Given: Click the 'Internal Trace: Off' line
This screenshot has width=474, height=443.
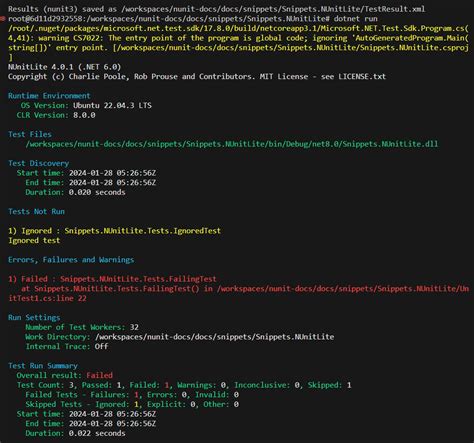Looking at the screenshot, I should [x=67, y=347].
